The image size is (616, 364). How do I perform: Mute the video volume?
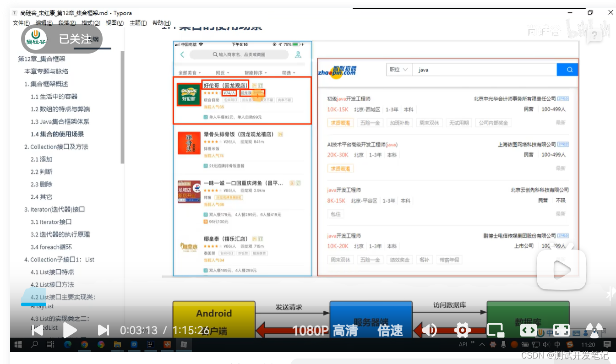tap(429, 330)
